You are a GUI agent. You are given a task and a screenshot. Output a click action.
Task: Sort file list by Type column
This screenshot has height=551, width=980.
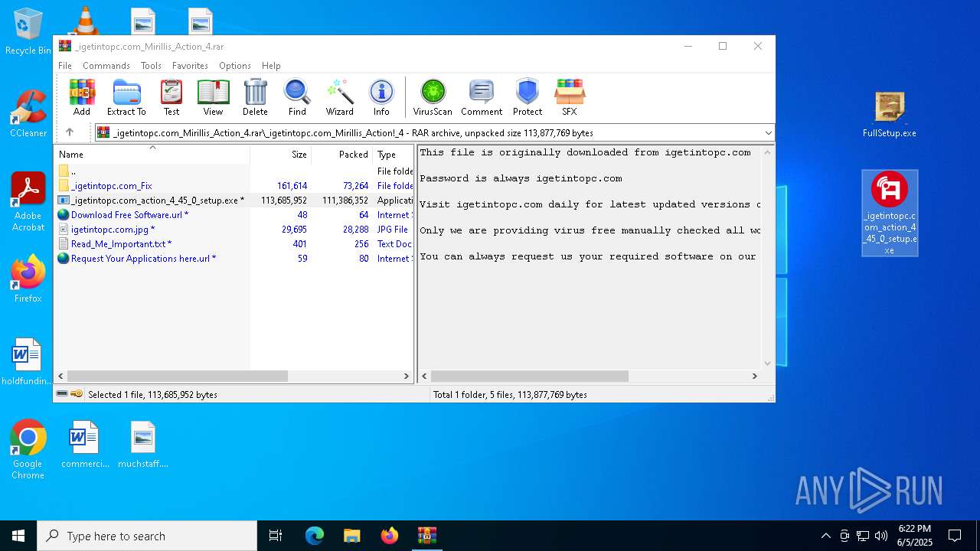point(394,155)
